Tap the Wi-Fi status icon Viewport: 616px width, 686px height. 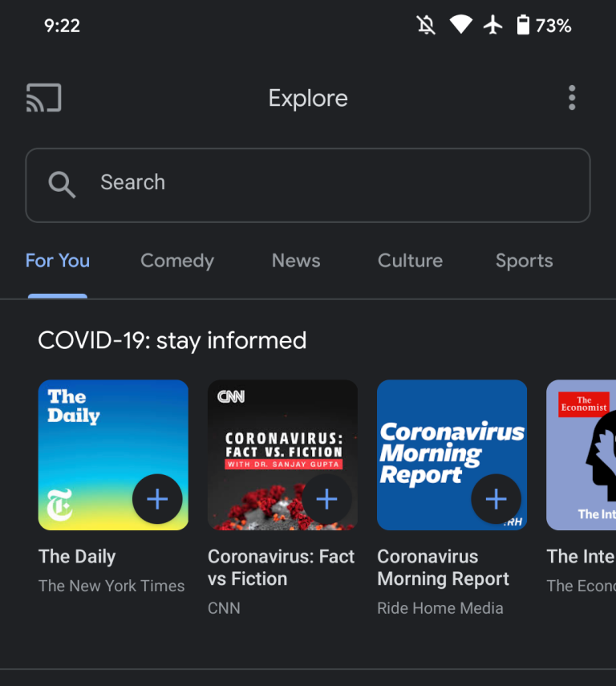(461, 25)
